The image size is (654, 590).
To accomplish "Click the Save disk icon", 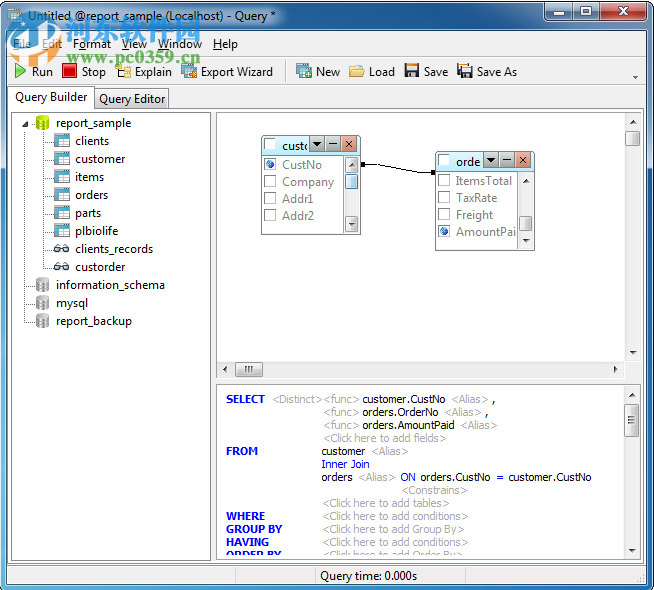I will point(413,72).
